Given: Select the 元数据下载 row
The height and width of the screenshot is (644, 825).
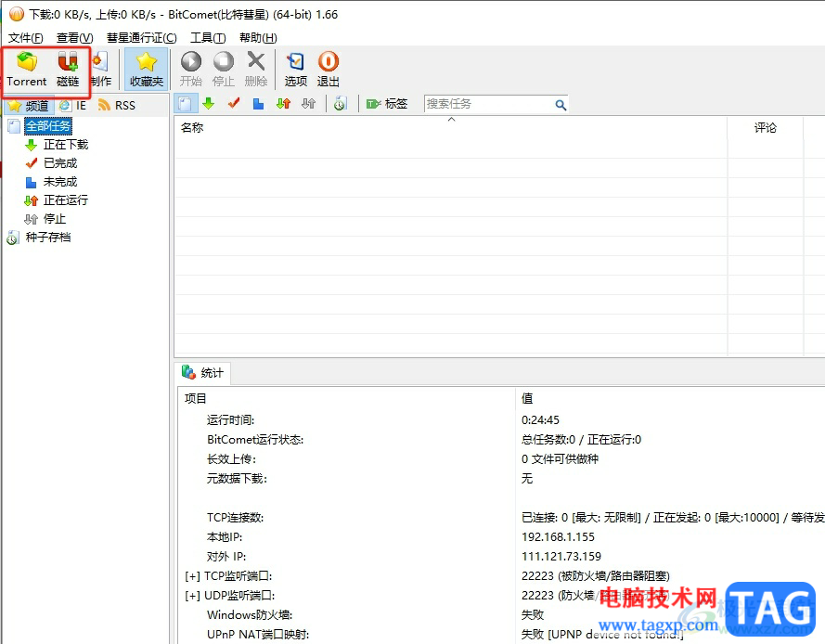Looking at the screenshot, I should (502, 479).
